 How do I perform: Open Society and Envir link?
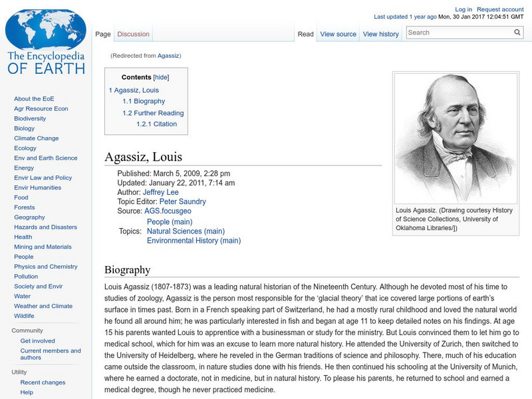pos(39,286)
